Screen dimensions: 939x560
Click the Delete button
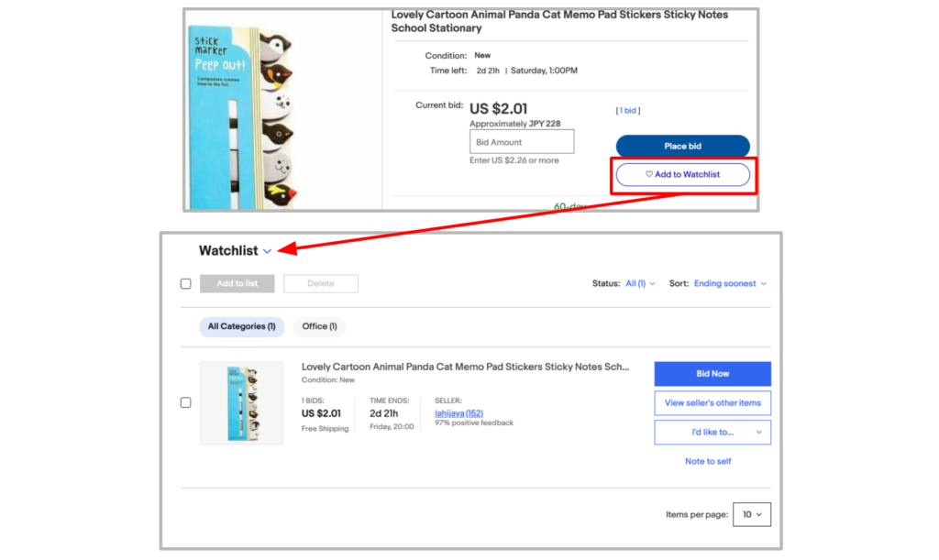click(x=321, y=283)
